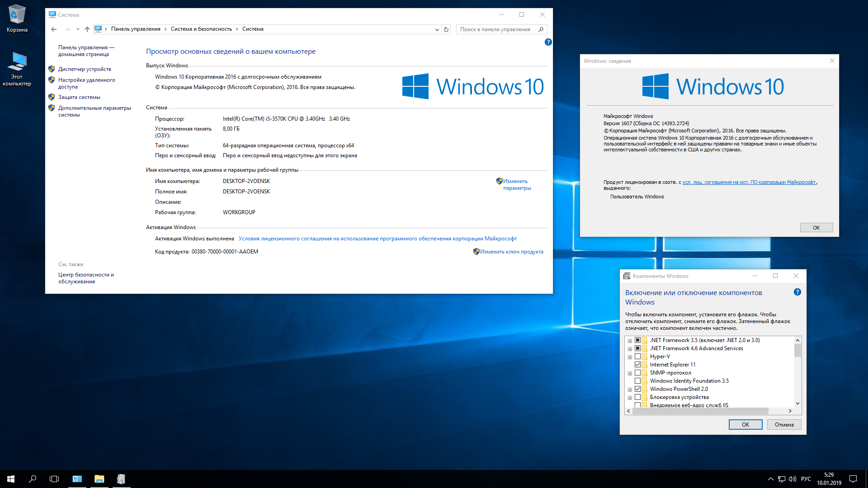
Task: Open the Recycle Bin desktop icon
Action: click(17, 19)
